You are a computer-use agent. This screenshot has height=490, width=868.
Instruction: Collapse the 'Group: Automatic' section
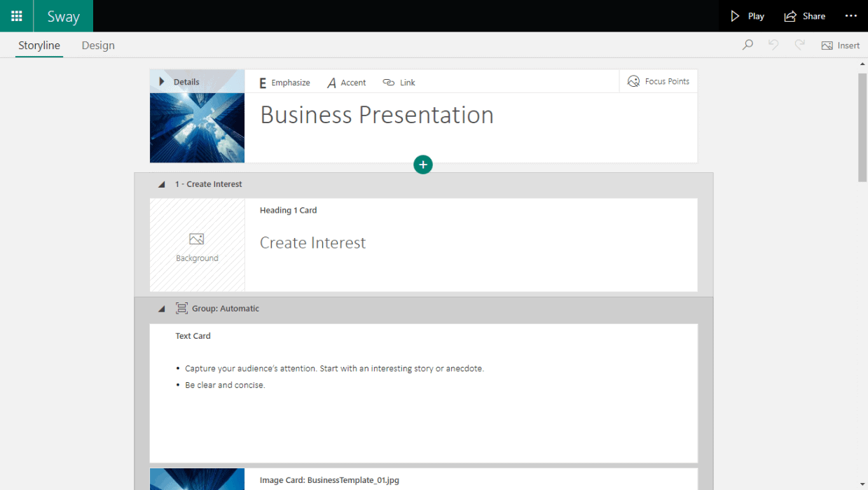[x=161, y=308]
